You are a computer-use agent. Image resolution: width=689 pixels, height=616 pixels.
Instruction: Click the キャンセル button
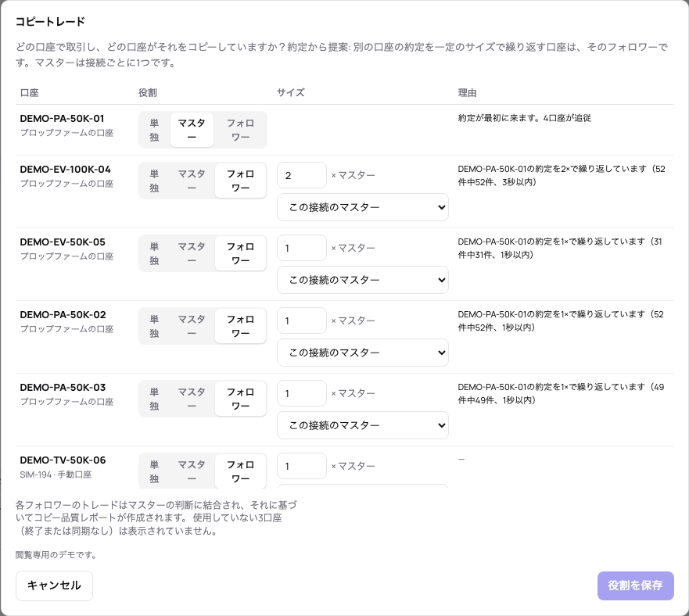coord(54,586)
